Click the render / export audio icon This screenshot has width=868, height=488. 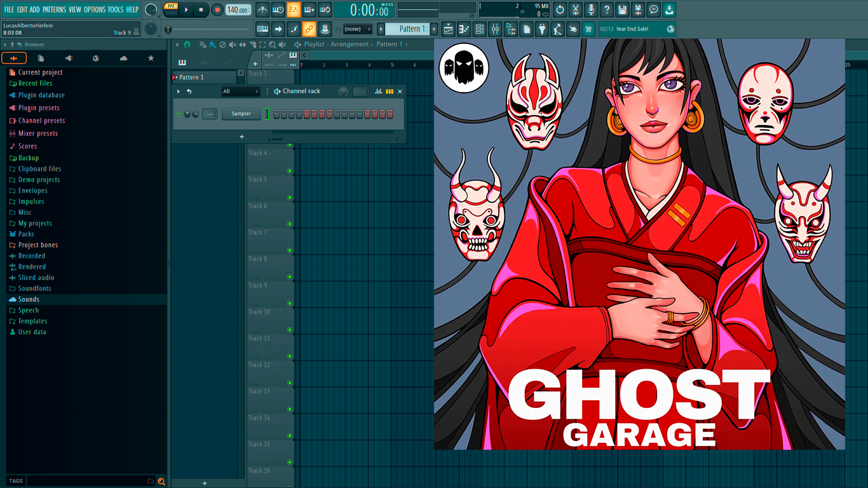[638, 10]
